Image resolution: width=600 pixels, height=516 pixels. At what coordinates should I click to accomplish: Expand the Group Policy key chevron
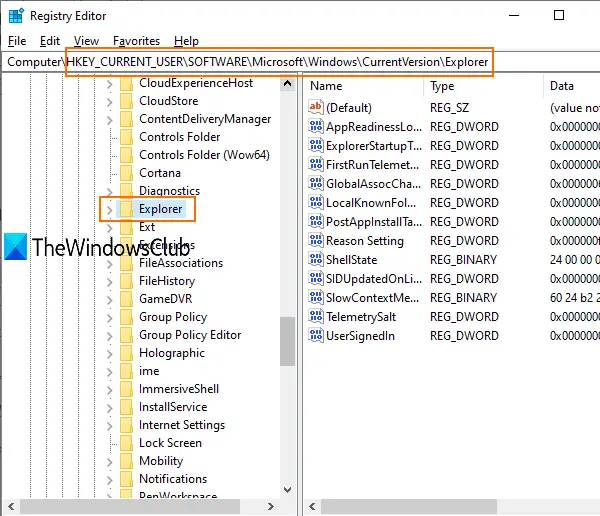tap(110, 318)
